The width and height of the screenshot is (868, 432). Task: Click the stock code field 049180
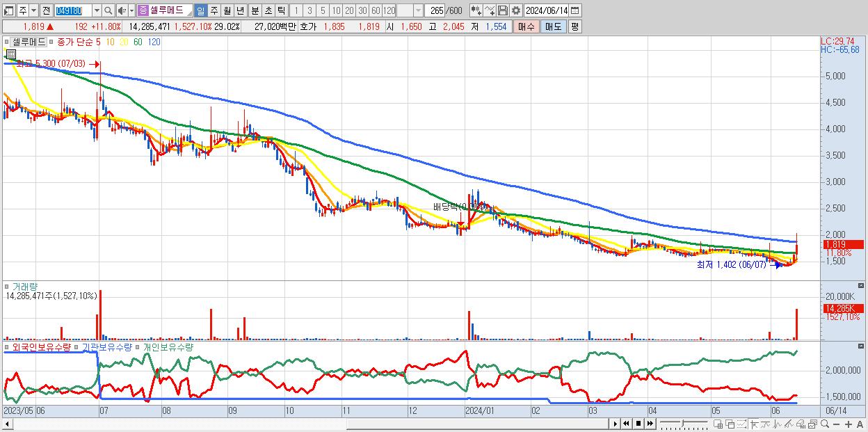click(x=73, y=11)
